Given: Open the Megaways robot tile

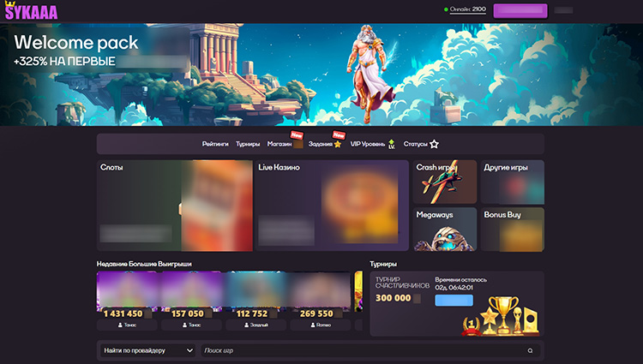Looking at the screenshot, I should tap(445, 229).
